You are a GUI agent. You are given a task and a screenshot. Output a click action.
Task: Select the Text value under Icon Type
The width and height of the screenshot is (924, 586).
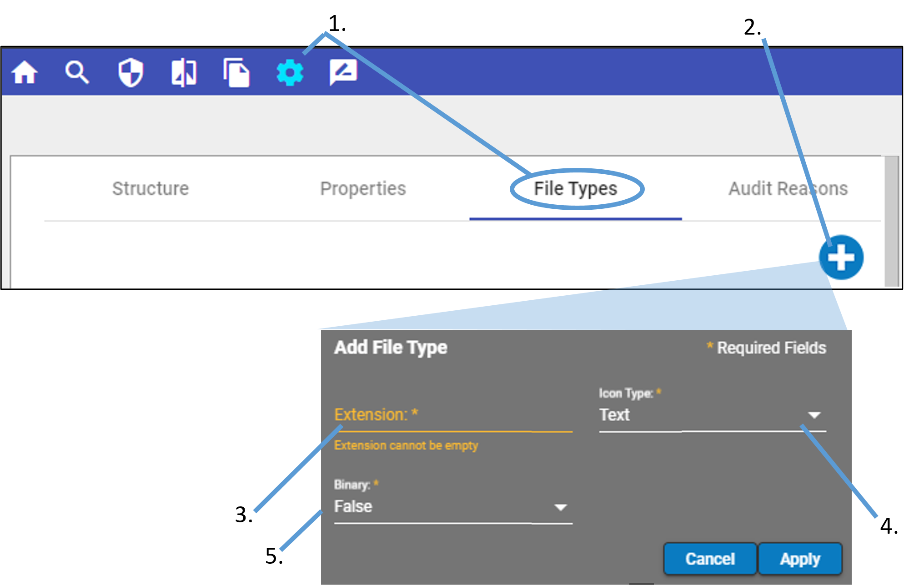coord(614,414)
